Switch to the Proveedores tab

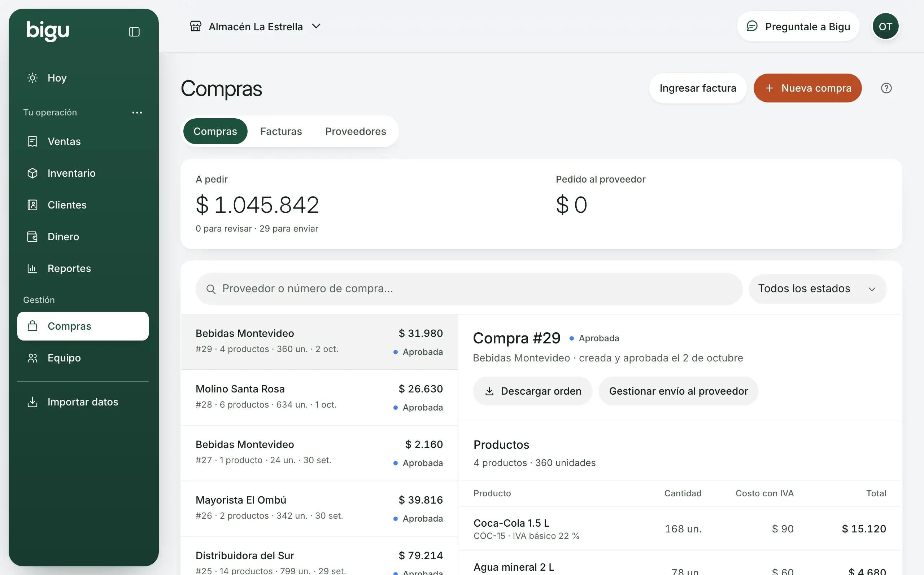(355, 131)
